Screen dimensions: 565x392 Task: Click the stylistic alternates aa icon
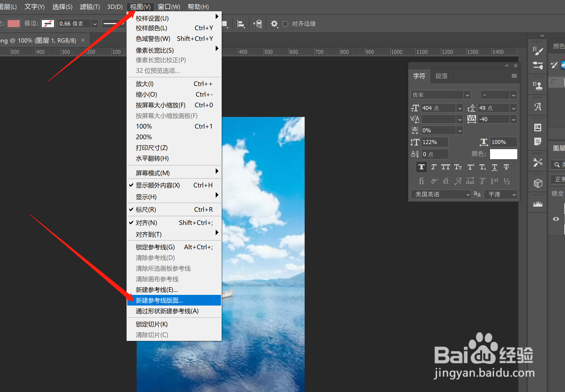coord(470,181)
